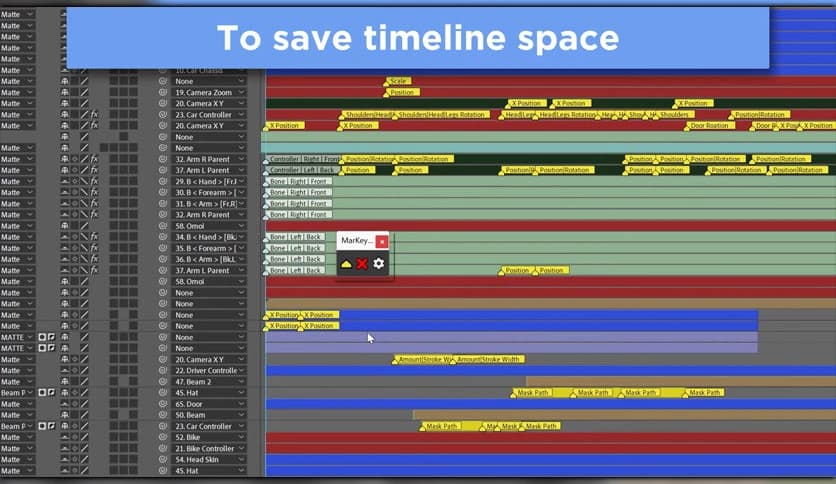This screenshot has height=484, width=836.
Task: Click the fx icon on 31. B < Arm > row
Action: pos(94,204)
